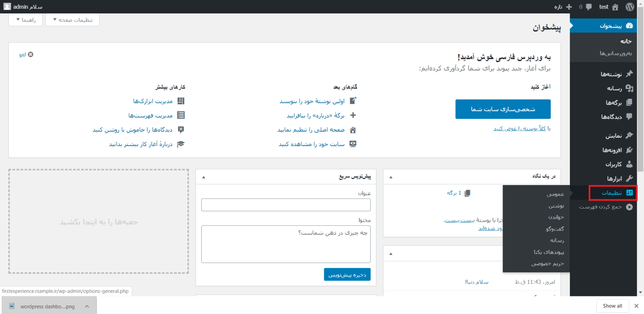This screenshot has height=314, width=644.
Task: Click the WordPress logo in admin bar
Action: pyautogui.click(x=630, y=7)
